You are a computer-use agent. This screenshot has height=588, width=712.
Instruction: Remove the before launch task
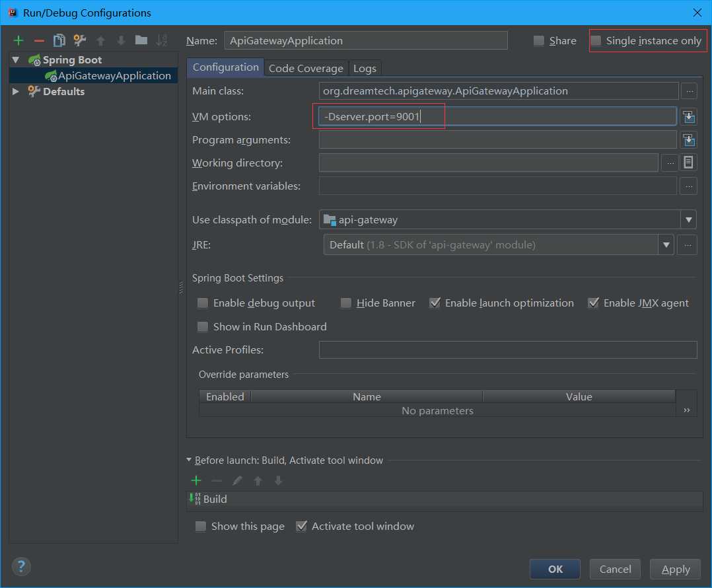click(217, 480)
